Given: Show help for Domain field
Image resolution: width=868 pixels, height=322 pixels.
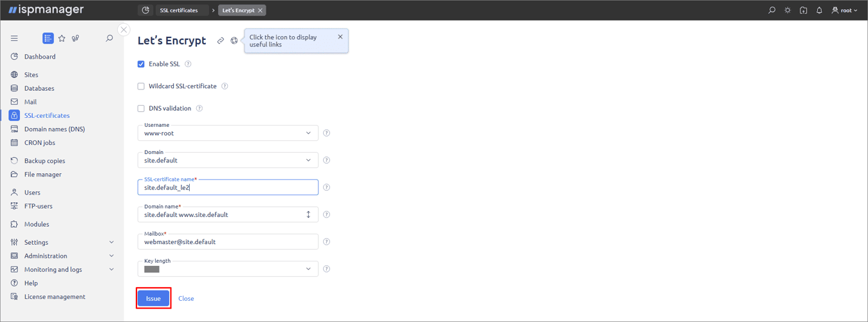Looking at the screenshot, I should (326, 160).
